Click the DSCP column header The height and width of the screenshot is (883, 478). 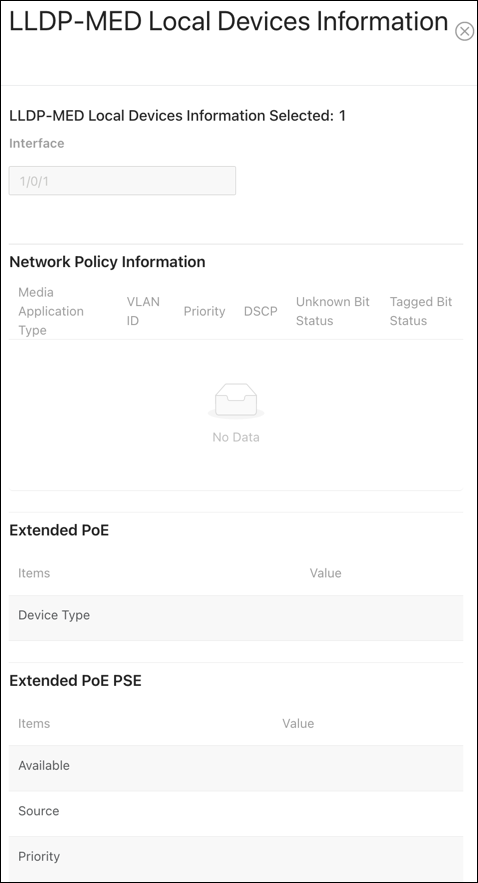tap(261, 311)
